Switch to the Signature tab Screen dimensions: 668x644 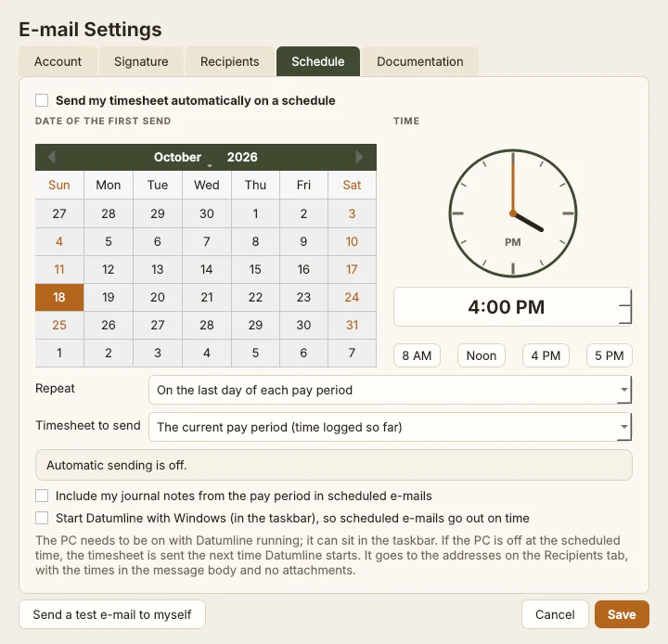tap(141, 61)
